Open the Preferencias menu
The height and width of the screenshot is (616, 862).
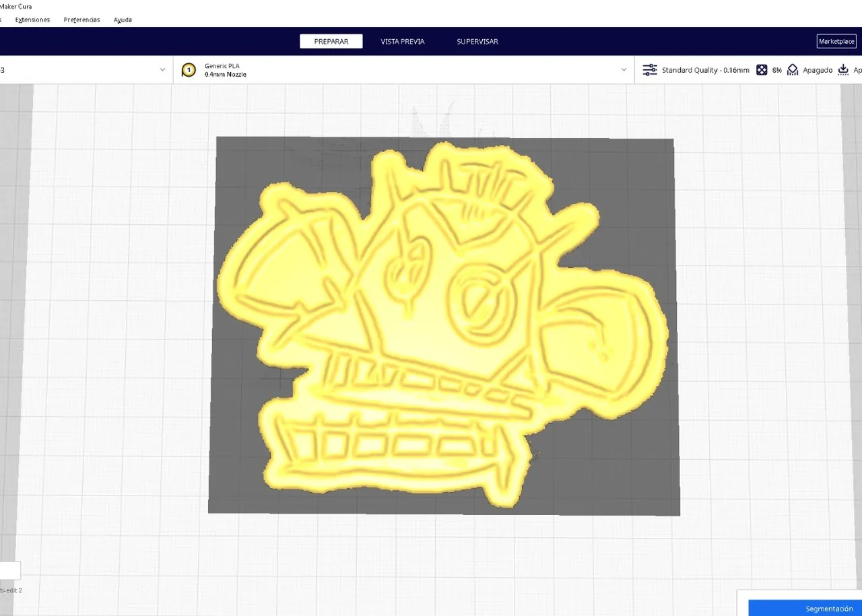81,20
